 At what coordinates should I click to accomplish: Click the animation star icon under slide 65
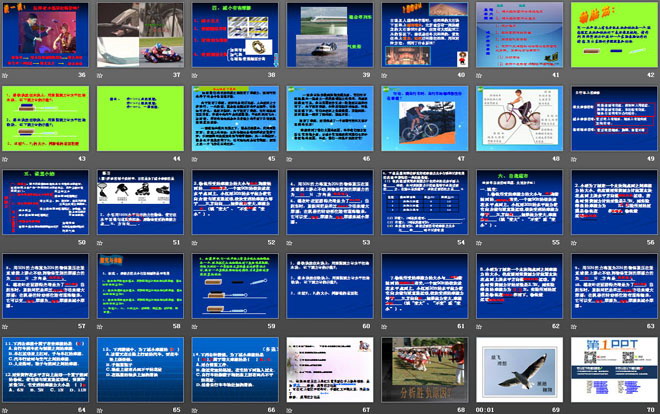100,410
